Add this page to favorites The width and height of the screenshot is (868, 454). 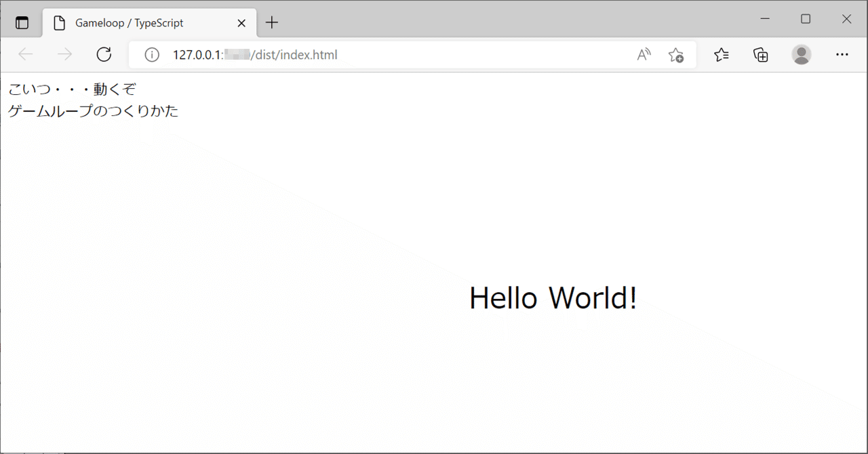point(675,54)
